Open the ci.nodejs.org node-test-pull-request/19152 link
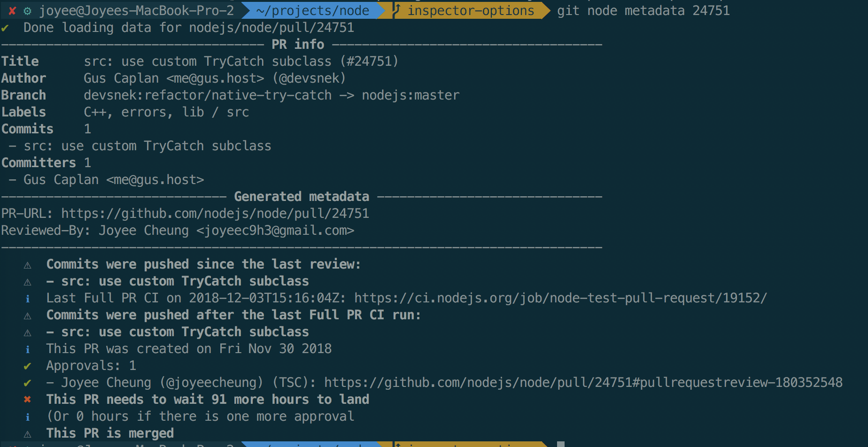 point(560,298)
